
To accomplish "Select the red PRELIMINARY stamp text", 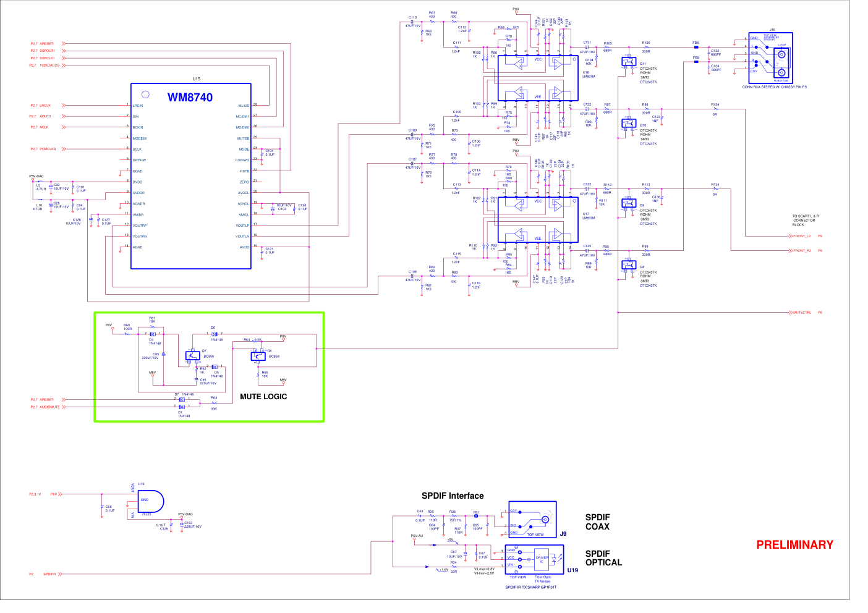I will coord(794,545).
